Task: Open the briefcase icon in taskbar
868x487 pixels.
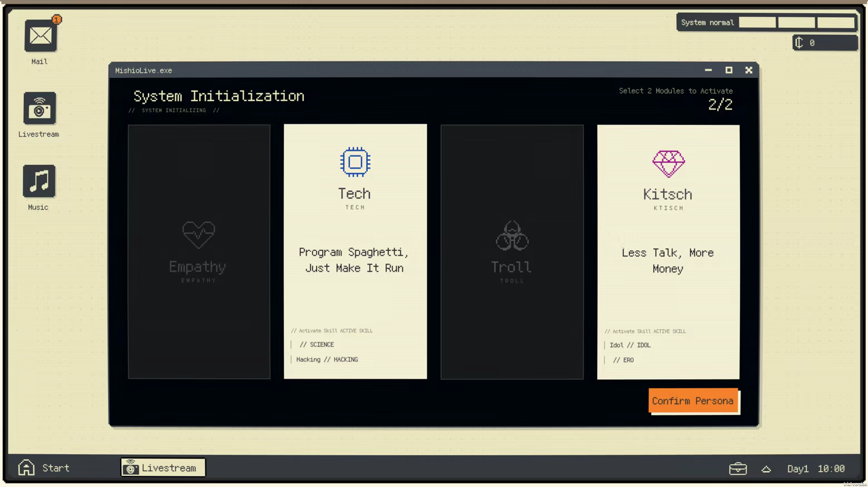Action: click(x=738, y=469)
